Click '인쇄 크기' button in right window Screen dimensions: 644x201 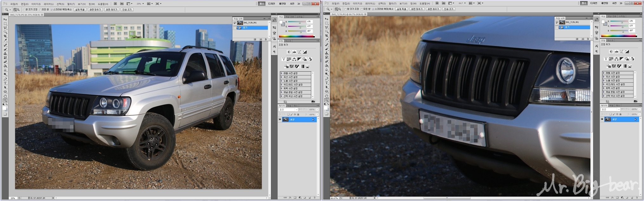(449, 9)
